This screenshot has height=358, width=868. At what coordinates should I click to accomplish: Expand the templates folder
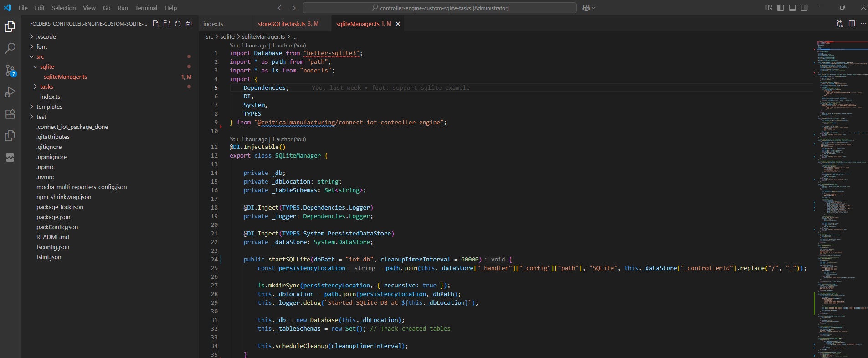(x=49, y=107)
